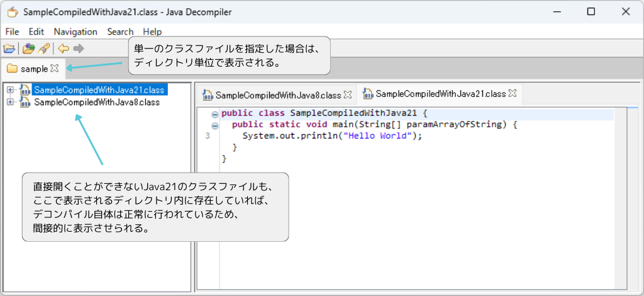This screenshot has width=644, height=296.
Task: Click the Search toolbar icon
Action: click(x=43, y=48)
